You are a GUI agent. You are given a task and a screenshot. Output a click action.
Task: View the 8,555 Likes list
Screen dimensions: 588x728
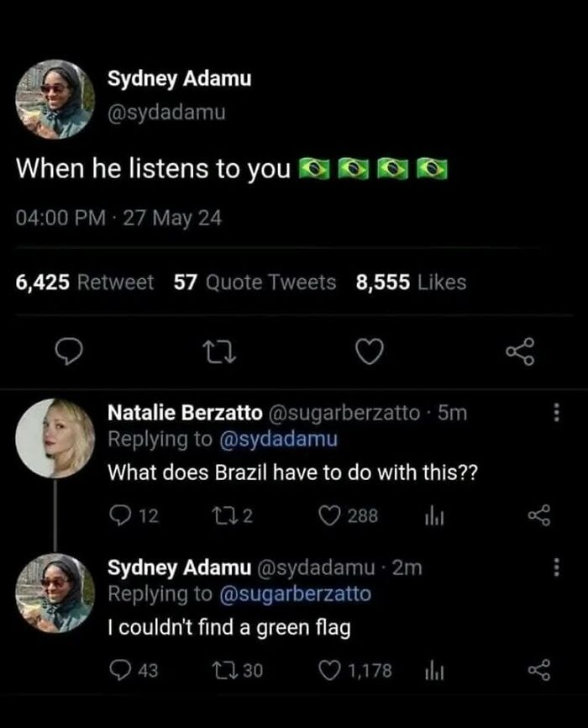pos(412,282)
